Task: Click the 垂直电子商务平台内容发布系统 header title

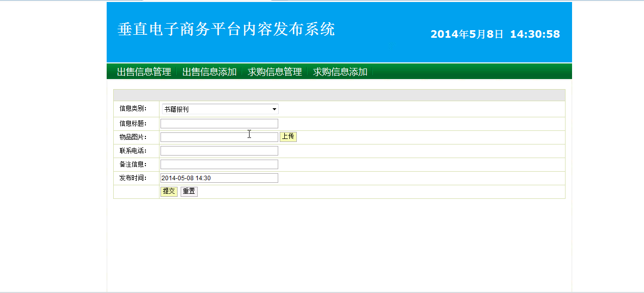Action: tap(226, 29)
